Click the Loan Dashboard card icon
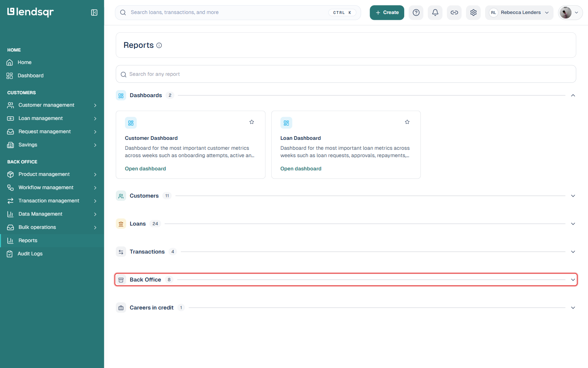The image size is (588, 368). point(286,123)
